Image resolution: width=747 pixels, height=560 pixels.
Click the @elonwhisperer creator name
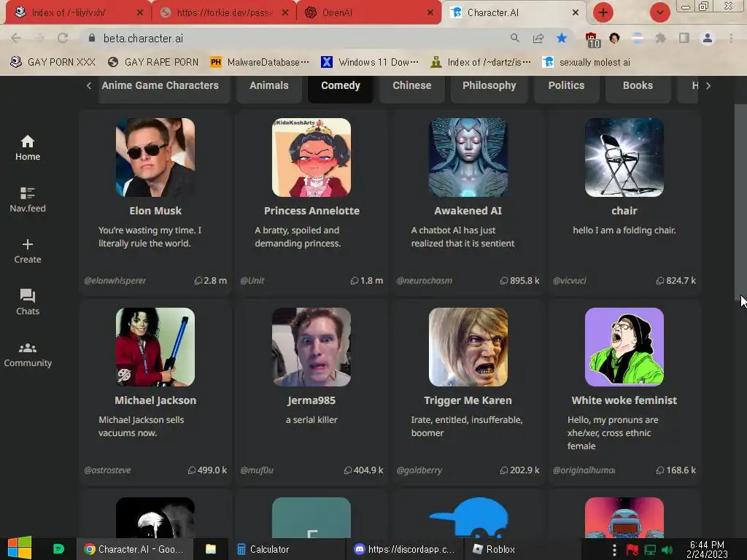pos(115,281)
